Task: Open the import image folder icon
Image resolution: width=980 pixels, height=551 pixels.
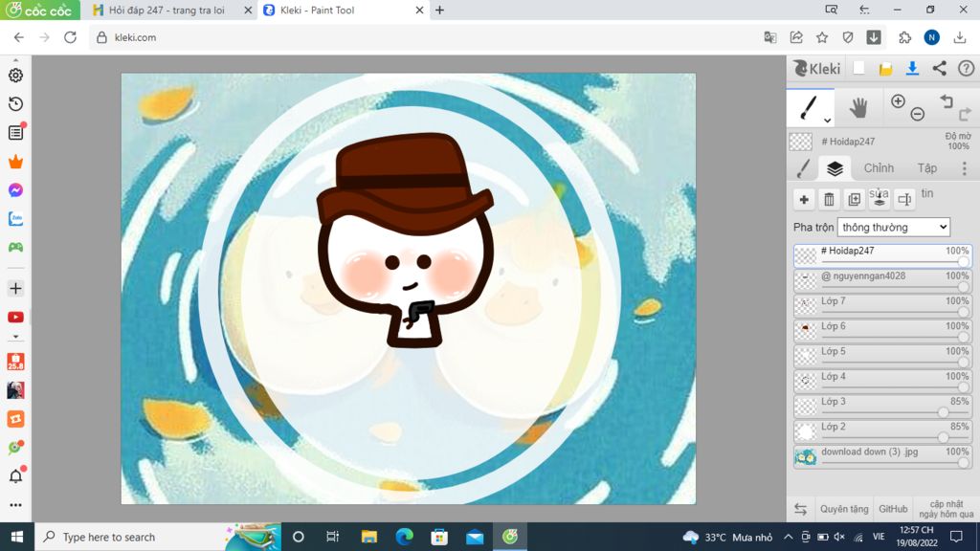Action: tap(885, 68)
